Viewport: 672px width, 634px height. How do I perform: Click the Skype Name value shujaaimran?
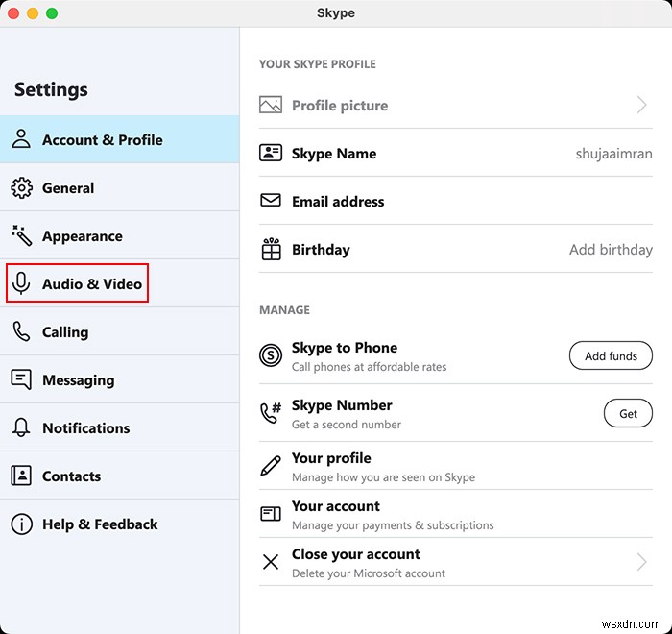(x=613, y=154)
